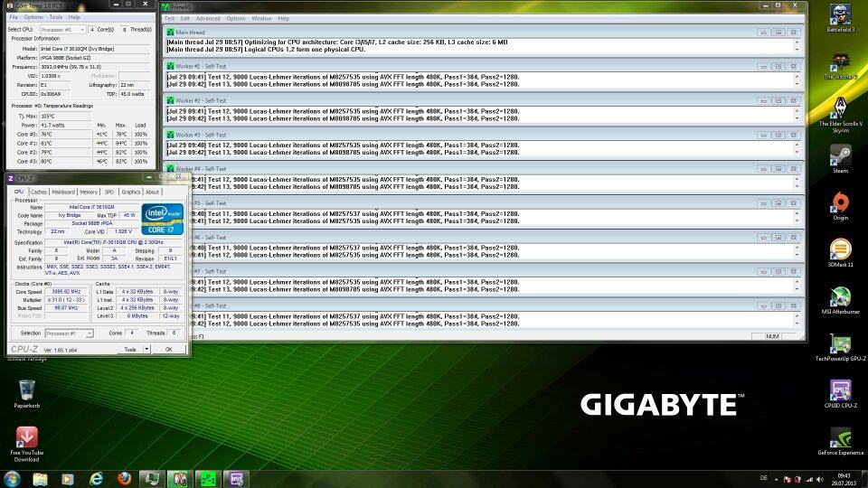868x488 pixels.
Task: Switch to CPU-Z SPD tab
Action: pyautogui.click(x=109, y=192)
